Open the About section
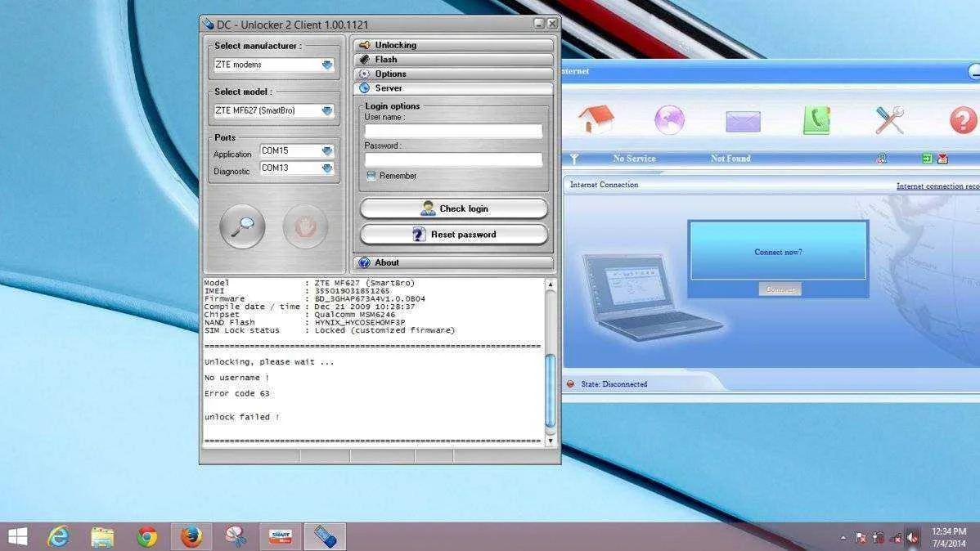 tap(453, 263)
